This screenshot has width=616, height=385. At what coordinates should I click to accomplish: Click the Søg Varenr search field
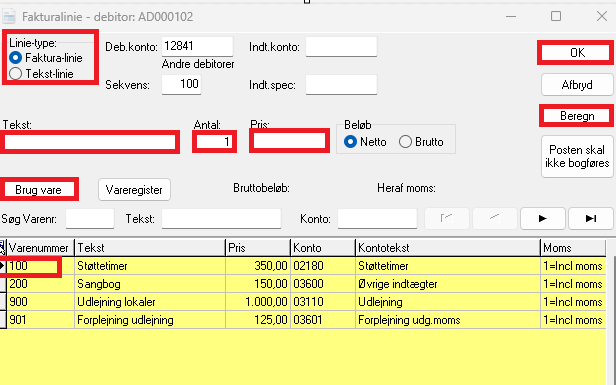pos(90,218)
